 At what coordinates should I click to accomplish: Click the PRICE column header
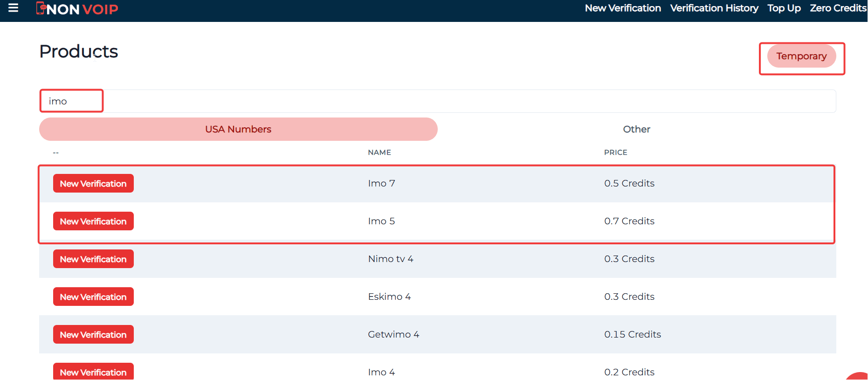[x=616, y=152]
